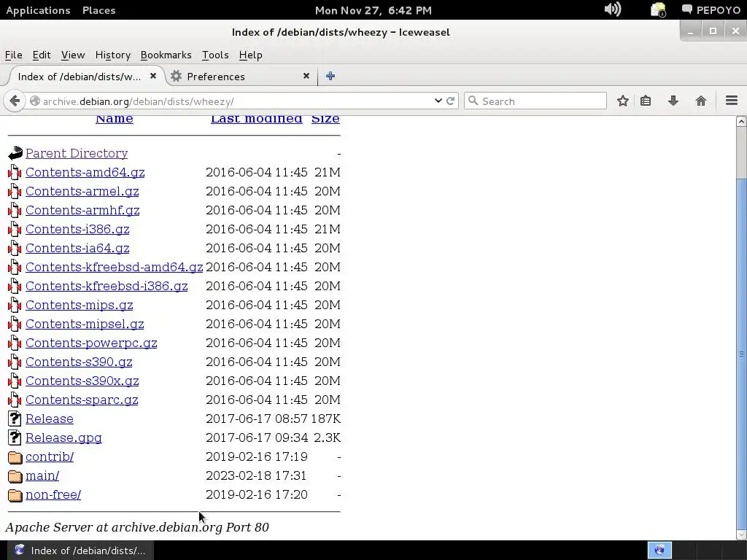Viewport: 747px width, 560px height.
Task: Click the folder icon beside non-free/
Action: coord(15,495)
